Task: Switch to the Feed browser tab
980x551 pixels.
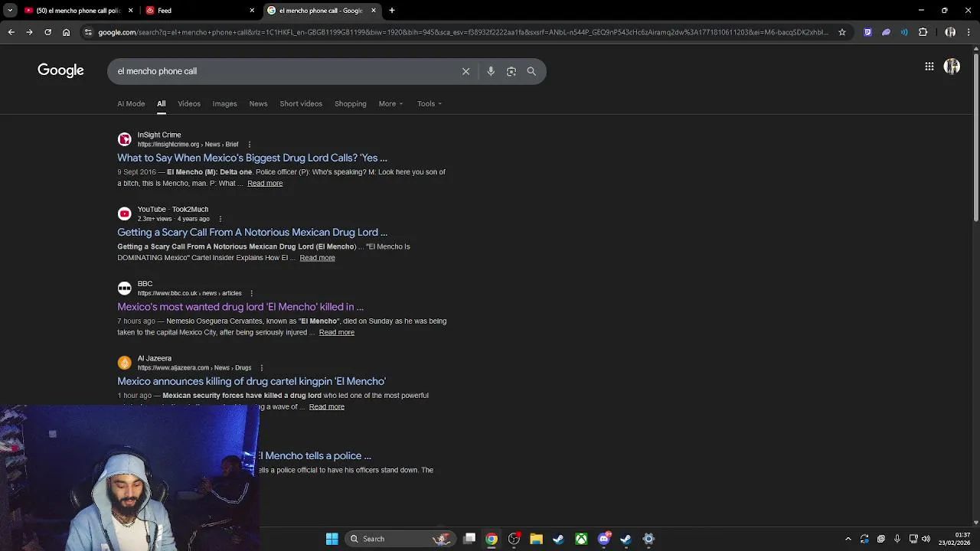Action: [199, 11]
